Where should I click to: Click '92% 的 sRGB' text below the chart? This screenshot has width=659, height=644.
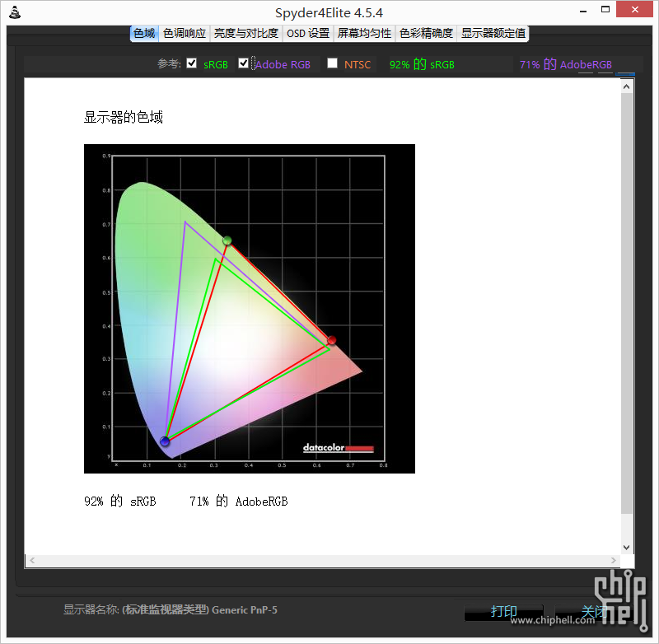tap(119, 502)
